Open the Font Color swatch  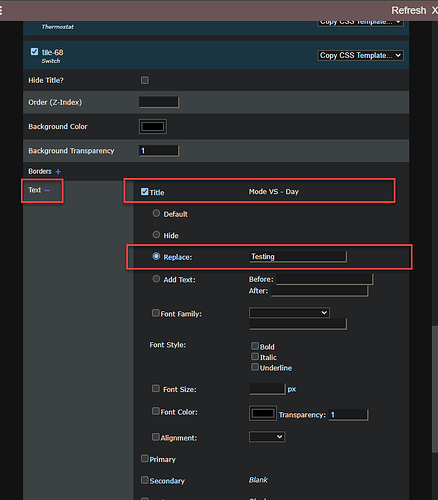click(263, 413)
